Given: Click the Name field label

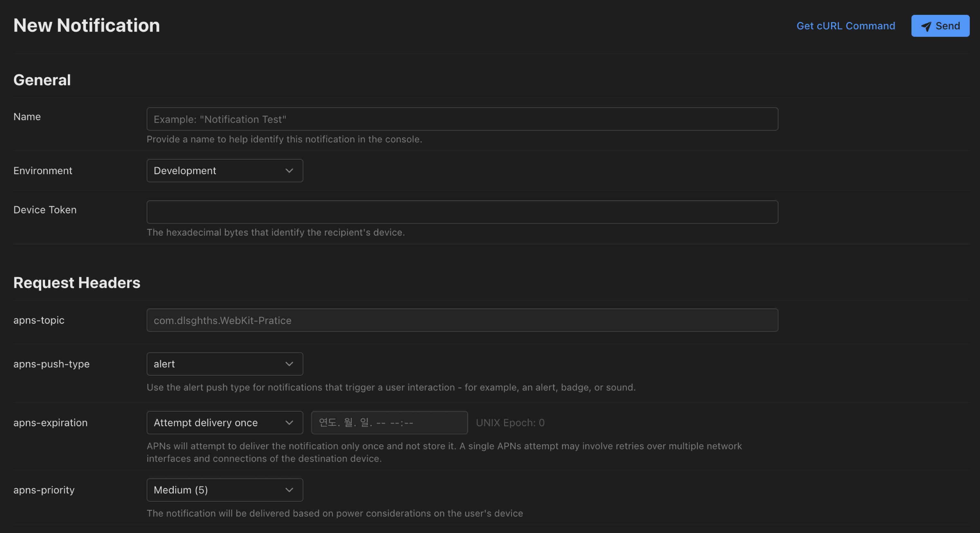Looking at the screenshot, I should click(27, 117).
